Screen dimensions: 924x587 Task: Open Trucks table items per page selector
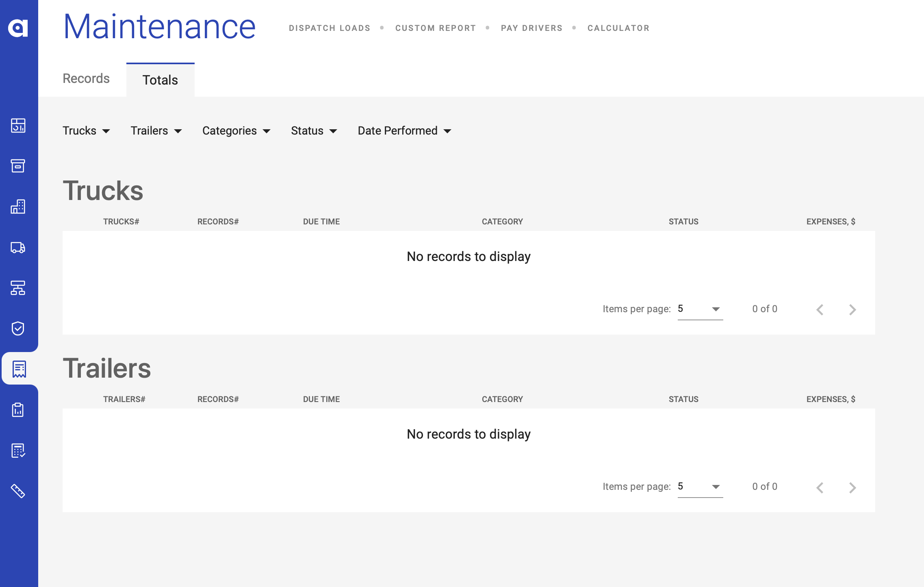[x=700, y=309]
